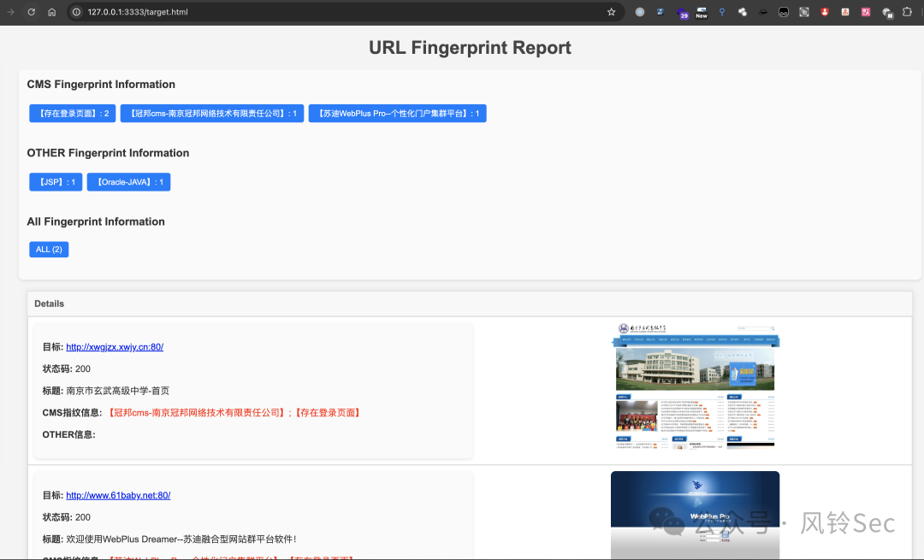The width and height of the screenshot is (924, 560).
Task: Click the forward navigation arrow
Action: coord(10,12)
